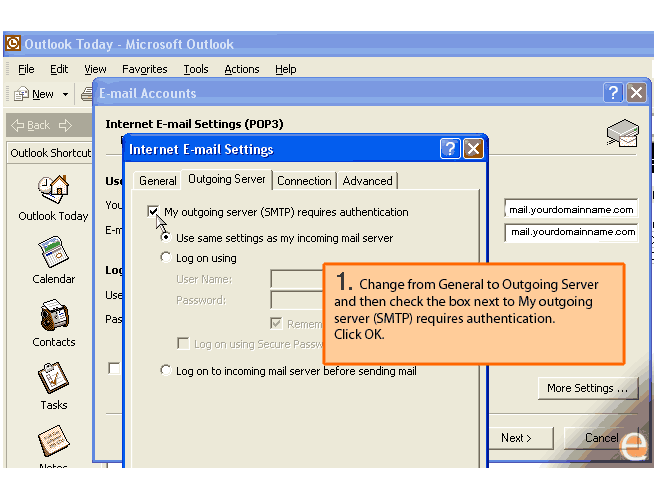Viewport: 657px width, 500px height.
Task: Select Log on to incoming mail server before sending
Action: pos(166,370)
